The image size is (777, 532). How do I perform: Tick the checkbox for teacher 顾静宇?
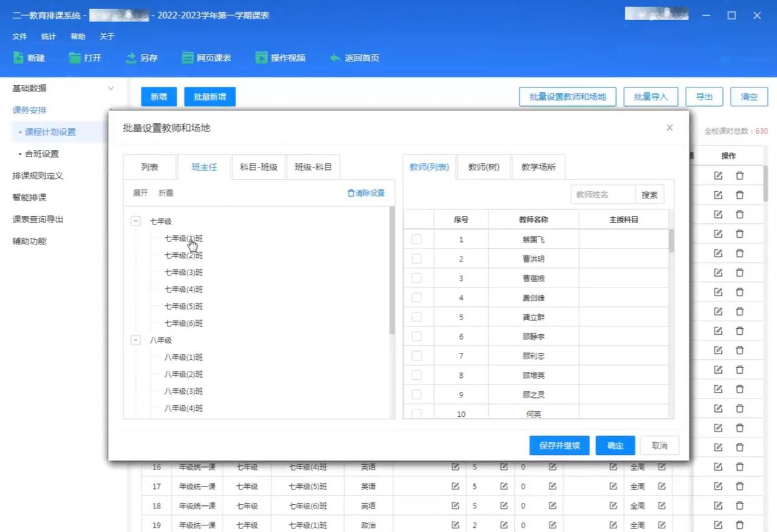[416, 336]
